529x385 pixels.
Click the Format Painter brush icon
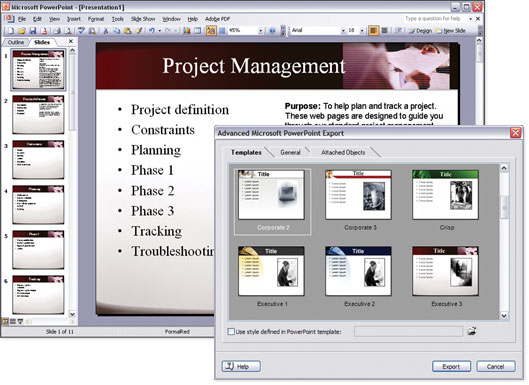(x=138, y=31)
